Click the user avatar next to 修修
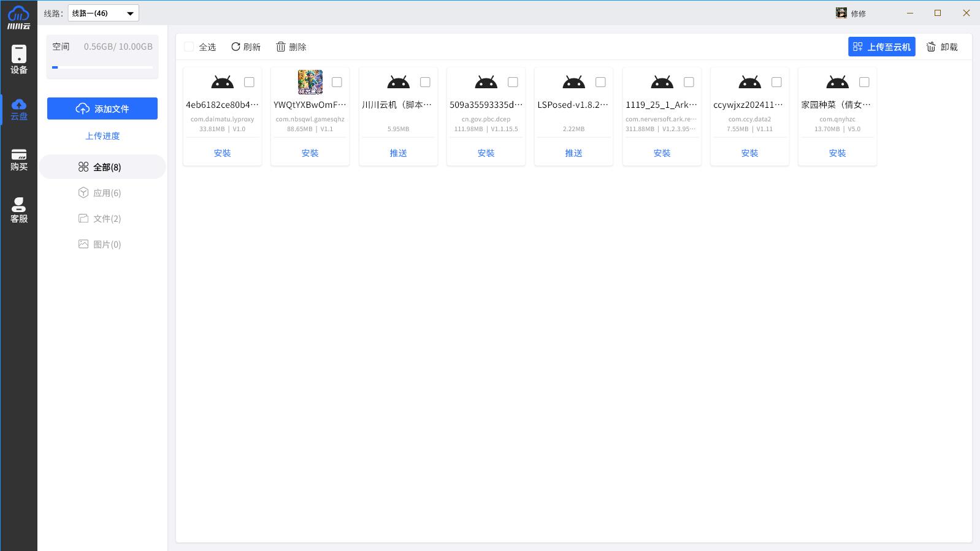The height and width of the screenshot is (551, 980). 841,13
